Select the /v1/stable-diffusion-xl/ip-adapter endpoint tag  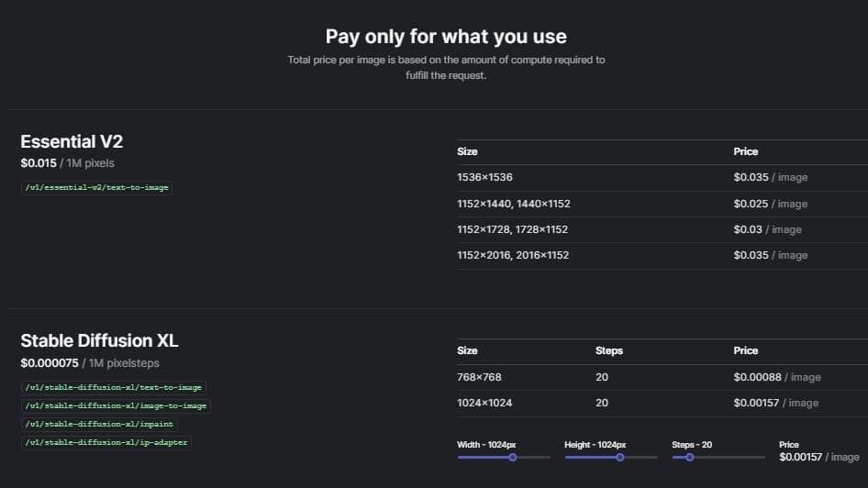click(105, 442)
